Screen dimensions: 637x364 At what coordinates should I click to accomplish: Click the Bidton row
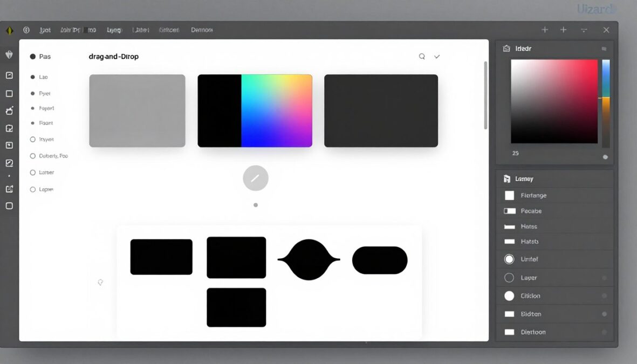pos(555,314)
